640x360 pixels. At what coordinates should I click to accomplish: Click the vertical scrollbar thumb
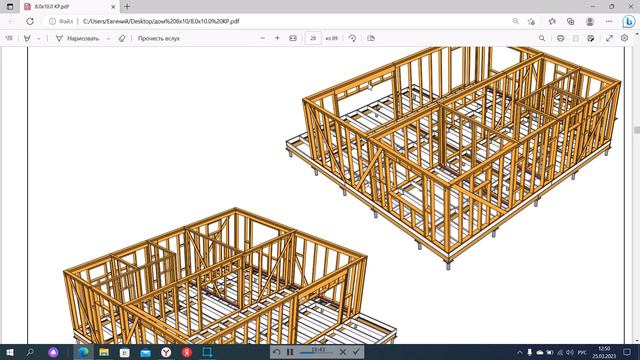click(636, 130)
